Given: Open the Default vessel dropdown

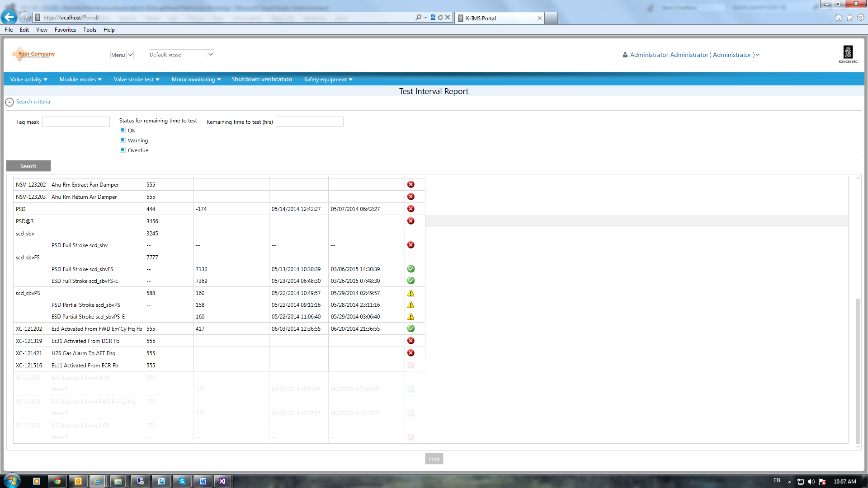Looking at the screenshot, I should click(181, 54).
